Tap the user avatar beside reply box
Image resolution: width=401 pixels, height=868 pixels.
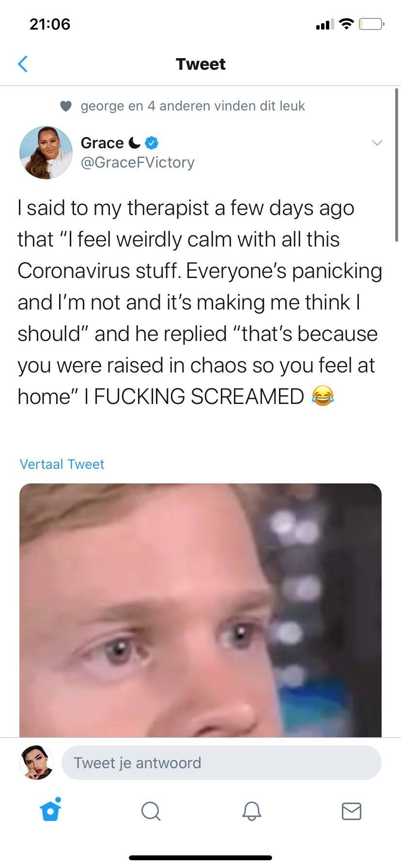tap(36, 763)
